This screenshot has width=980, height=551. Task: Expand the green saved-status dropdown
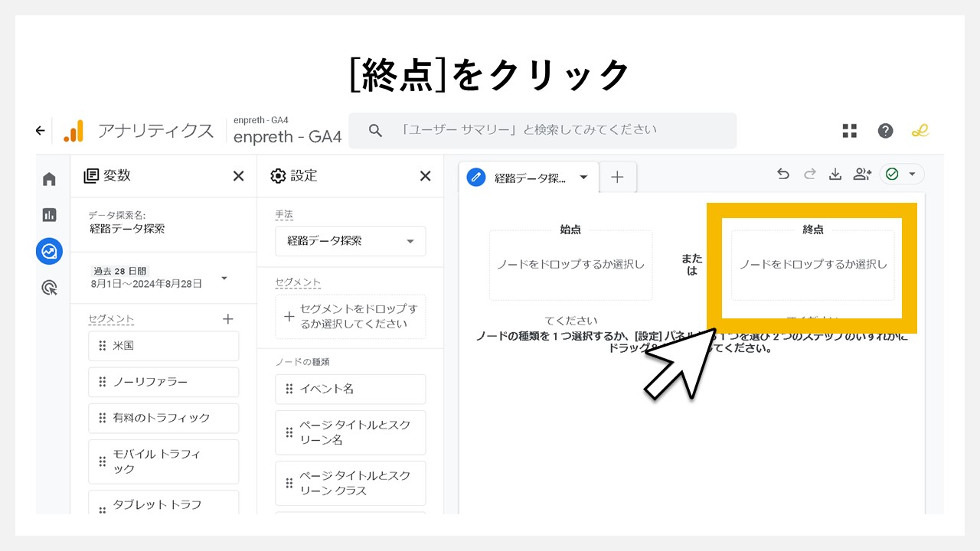coord(913,174)
